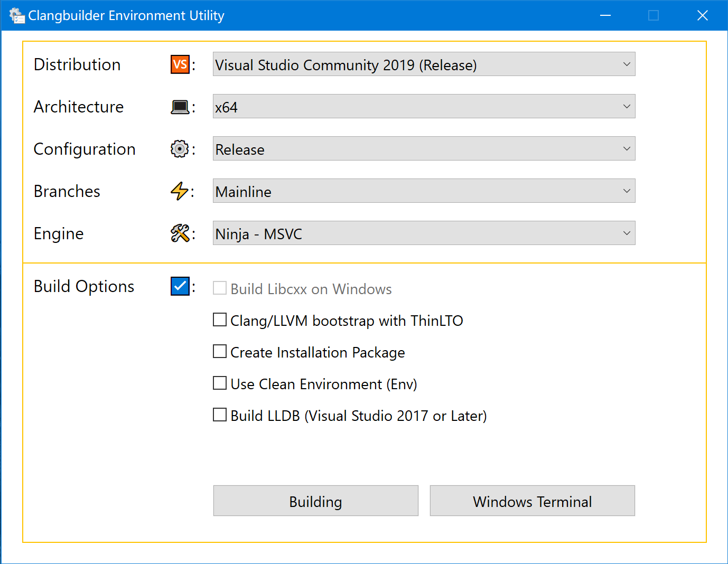Click the Configuration label text
Screen dimensions: 728x564
point(85,149)
